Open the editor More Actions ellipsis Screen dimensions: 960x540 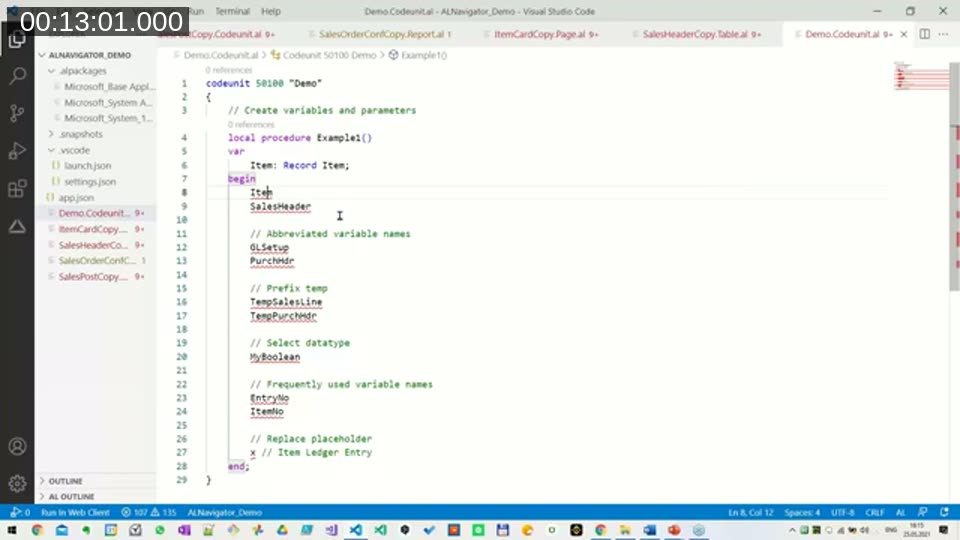(943, 34)
